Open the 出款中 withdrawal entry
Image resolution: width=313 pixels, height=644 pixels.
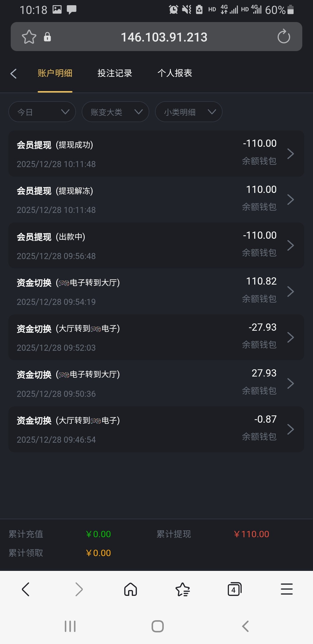(x=156, y=246)
